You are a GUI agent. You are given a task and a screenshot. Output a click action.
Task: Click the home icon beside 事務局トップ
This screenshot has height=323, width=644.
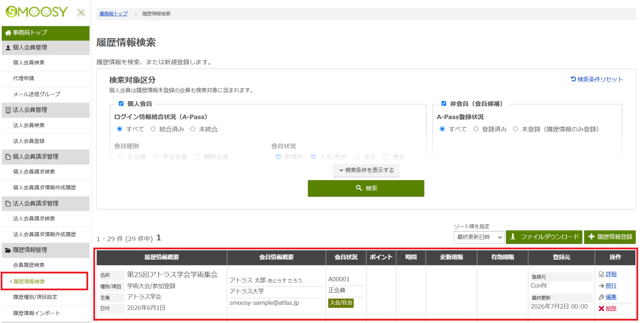(8, 33)
